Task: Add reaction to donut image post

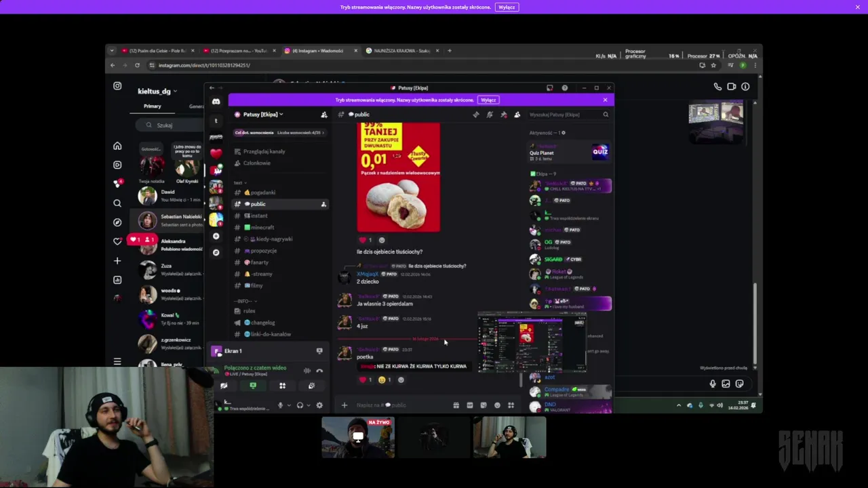Action: [382, 240]
